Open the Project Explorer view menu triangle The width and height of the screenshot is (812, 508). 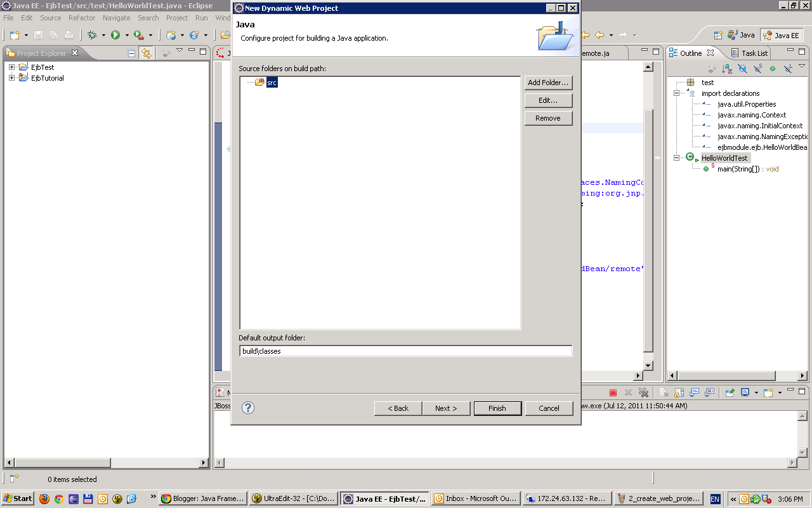tap(180, 51)
